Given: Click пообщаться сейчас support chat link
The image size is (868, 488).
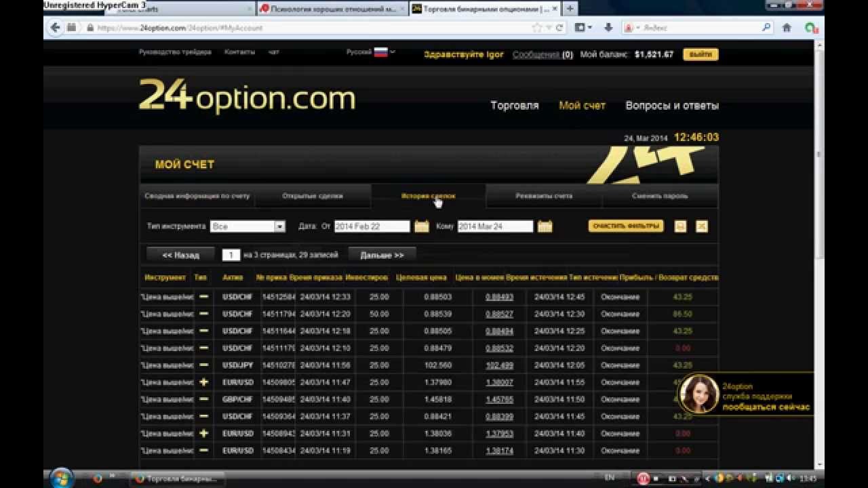Looking at the screenshot, I should point(766,407).
